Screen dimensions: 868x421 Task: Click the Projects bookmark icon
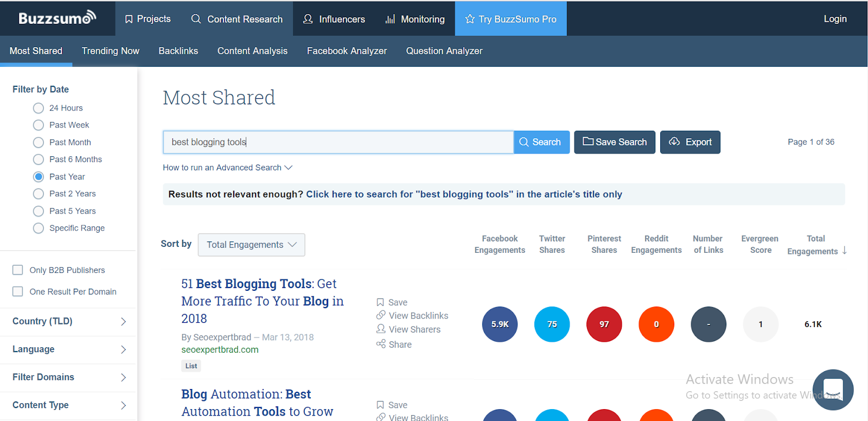point(129,19)
